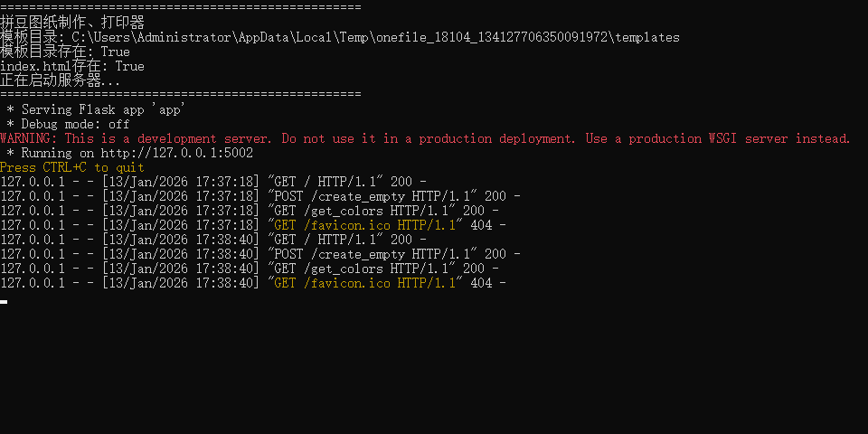This screenshot has height=434, width=868.
Task: Click the "拼豆图纸制作、打印器" title text
Action: (72, 23)
